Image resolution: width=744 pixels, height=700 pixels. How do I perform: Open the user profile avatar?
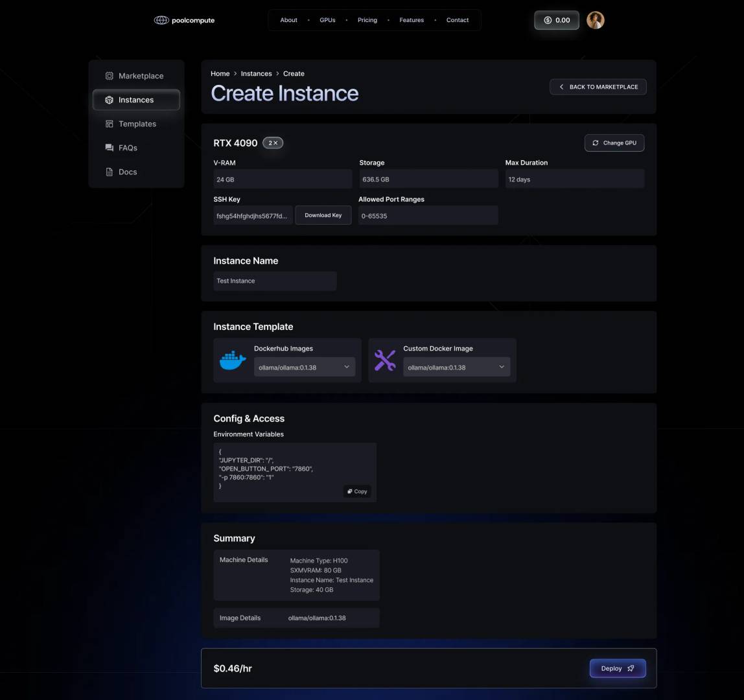click(595, 20)
